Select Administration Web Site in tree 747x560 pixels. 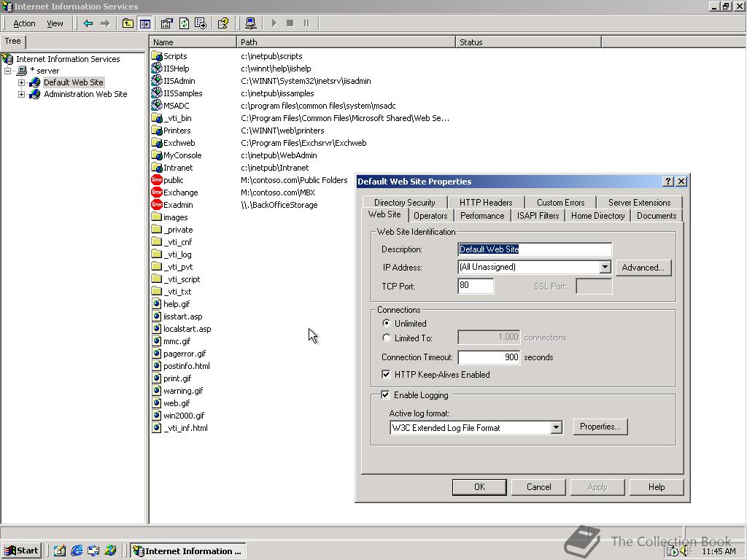86,94
